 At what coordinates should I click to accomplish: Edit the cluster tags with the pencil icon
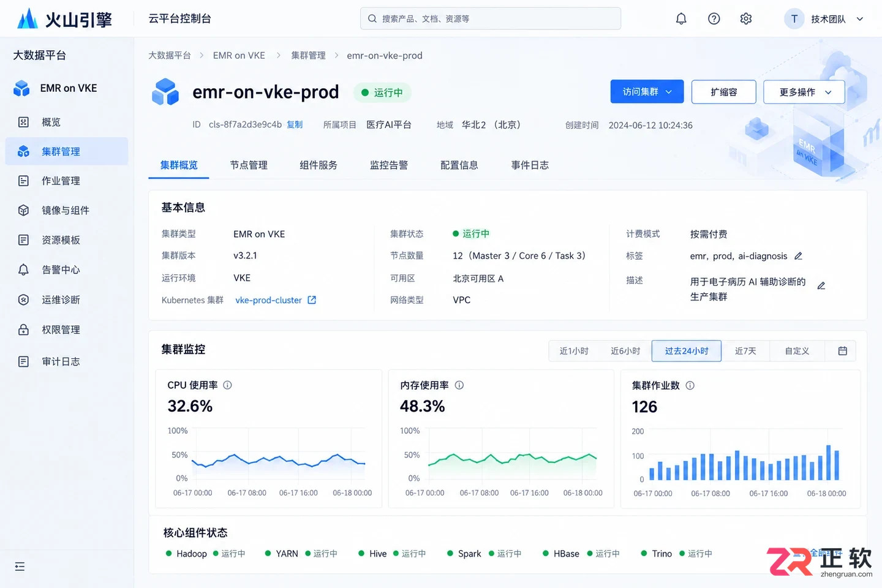point(798,256)
